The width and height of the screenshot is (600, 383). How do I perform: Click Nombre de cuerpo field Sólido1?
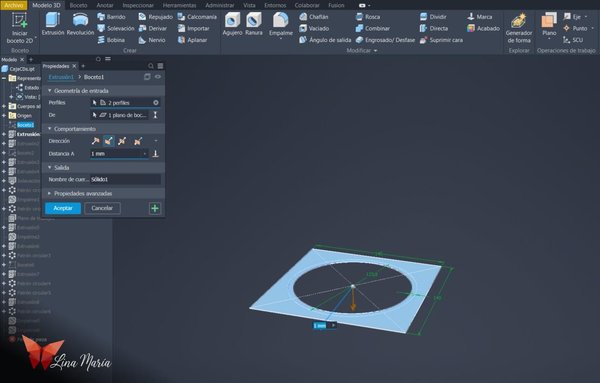click(x=125, y=179)
